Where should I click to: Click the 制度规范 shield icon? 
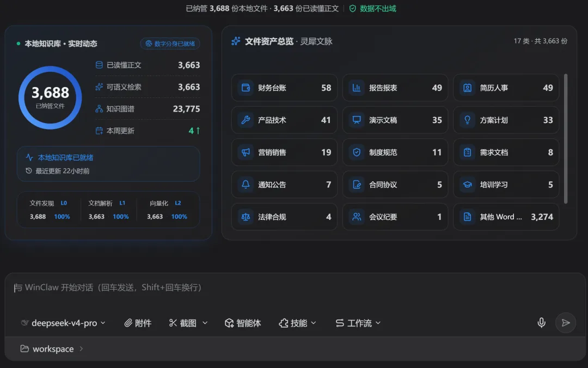357,152
